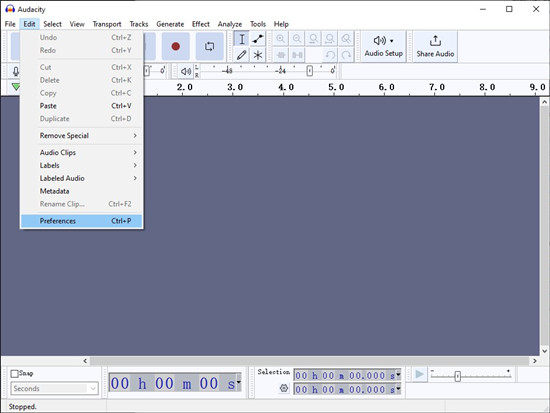This screenshot has height=413, width=550.
Task: Click Fit selection to width icon
Action: pyautogui.click(x=313, y=39)
